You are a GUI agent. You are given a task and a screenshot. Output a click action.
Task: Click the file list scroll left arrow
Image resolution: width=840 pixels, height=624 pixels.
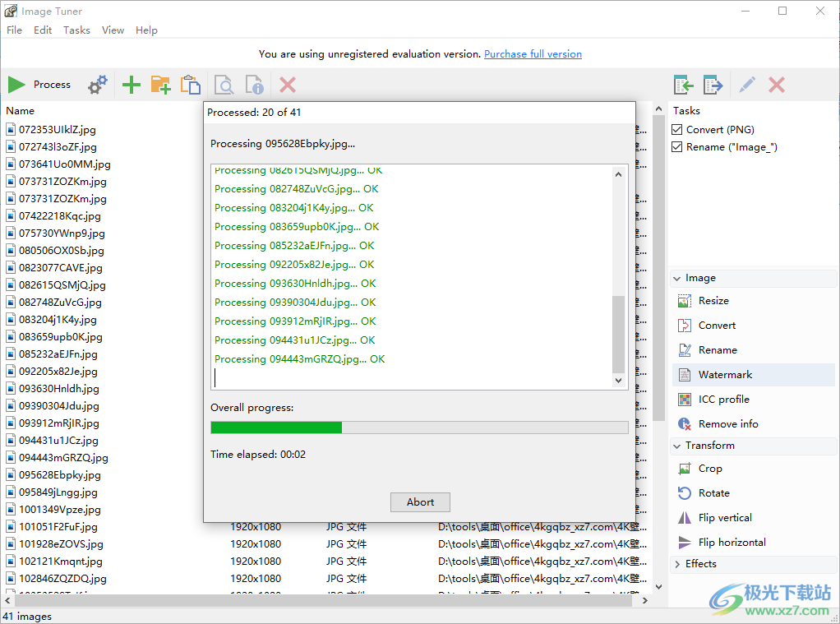(x=7, y=601)
